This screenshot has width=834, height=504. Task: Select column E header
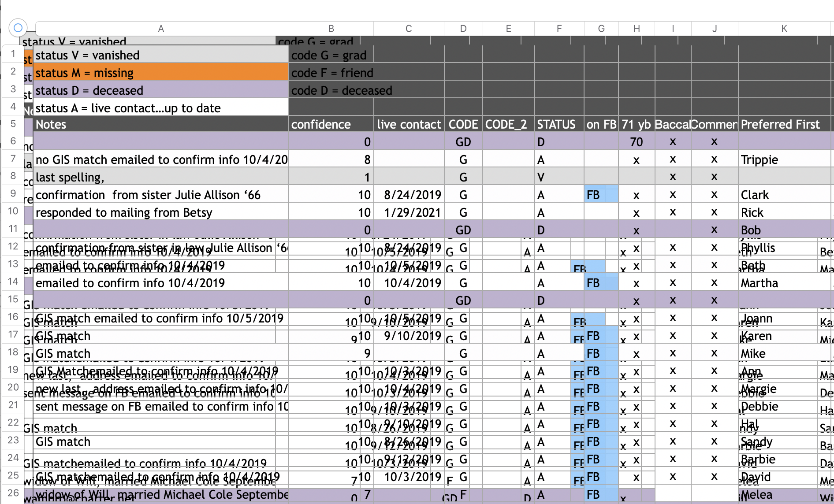click(508, 29)
